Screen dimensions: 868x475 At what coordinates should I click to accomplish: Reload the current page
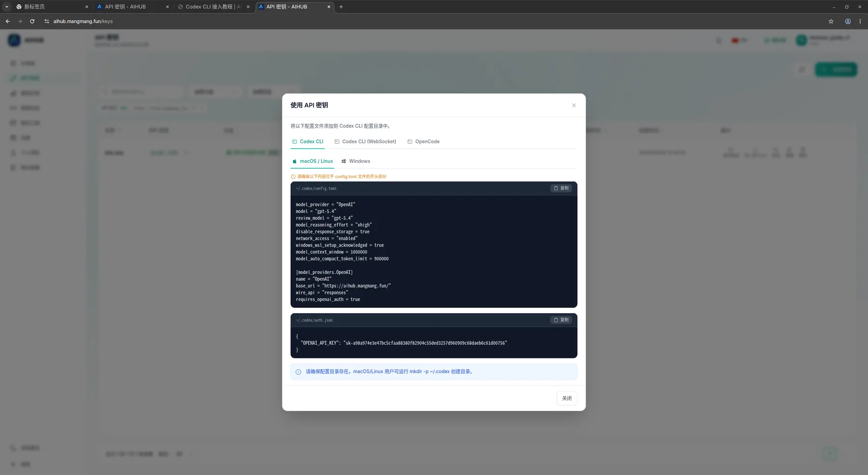32,21
